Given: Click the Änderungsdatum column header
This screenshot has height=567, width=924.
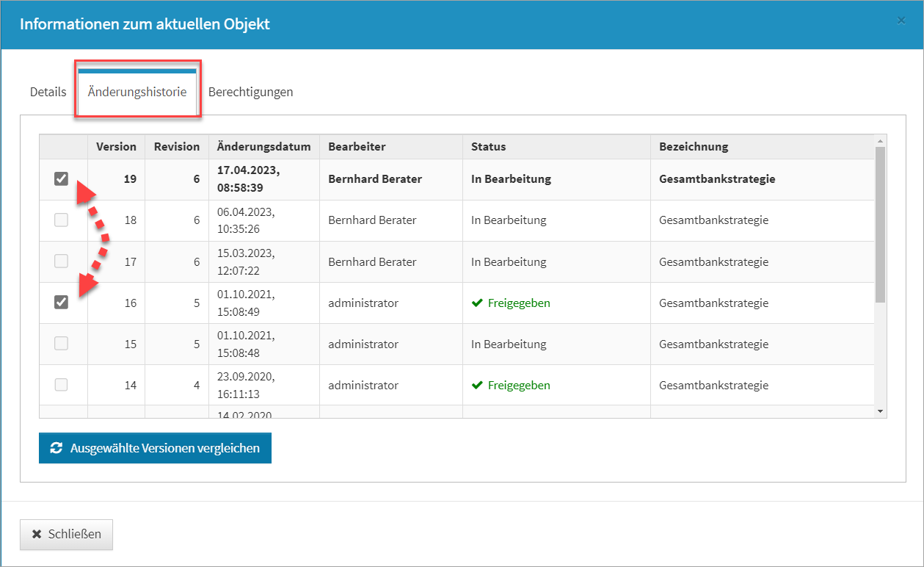Looking at the screenshot, I should coord(263,147).
